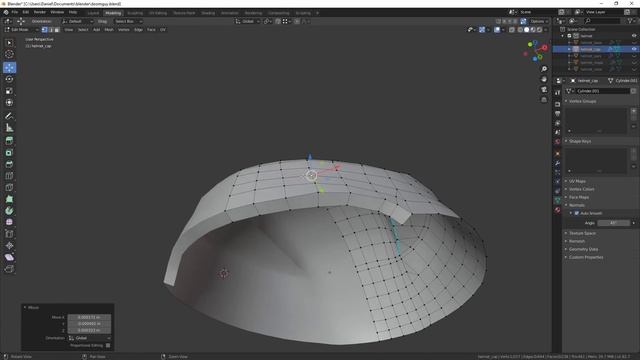Open the Edit Mode dropdown
This screenshot has height=360, width=640.
(21, 30)
